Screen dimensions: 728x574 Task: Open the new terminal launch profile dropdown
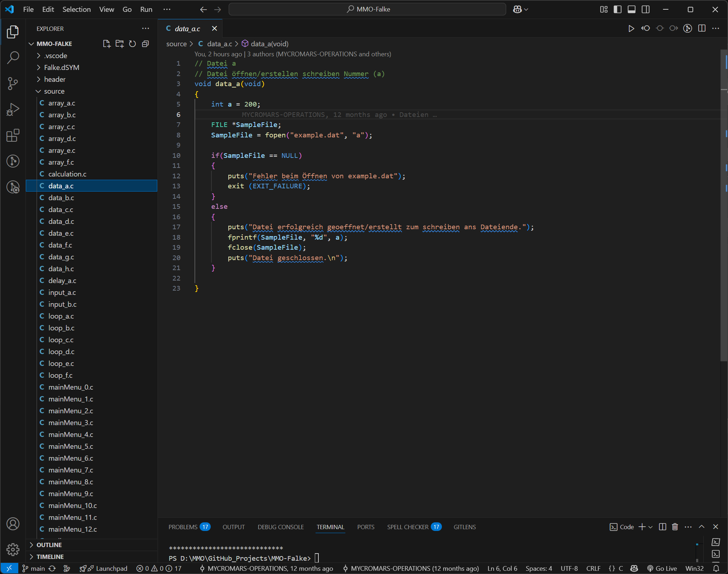click(x=650, y=527)
